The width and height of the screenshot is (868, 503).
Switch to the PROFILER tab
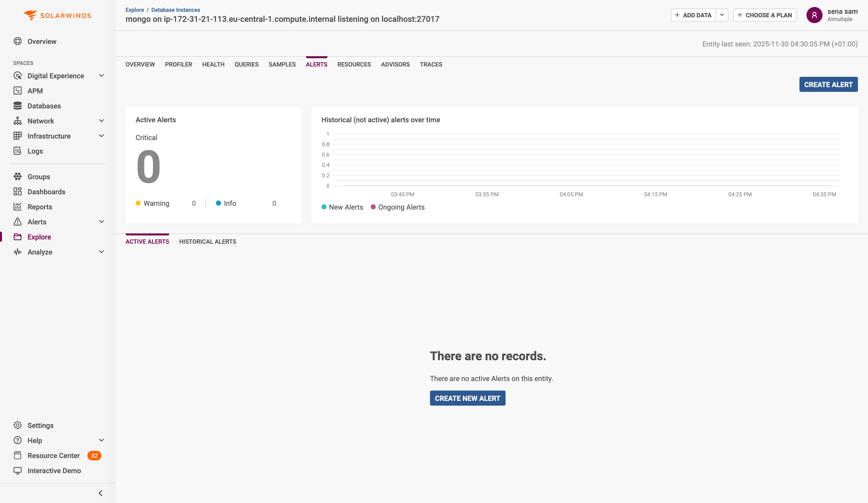(x=178, y=65)
